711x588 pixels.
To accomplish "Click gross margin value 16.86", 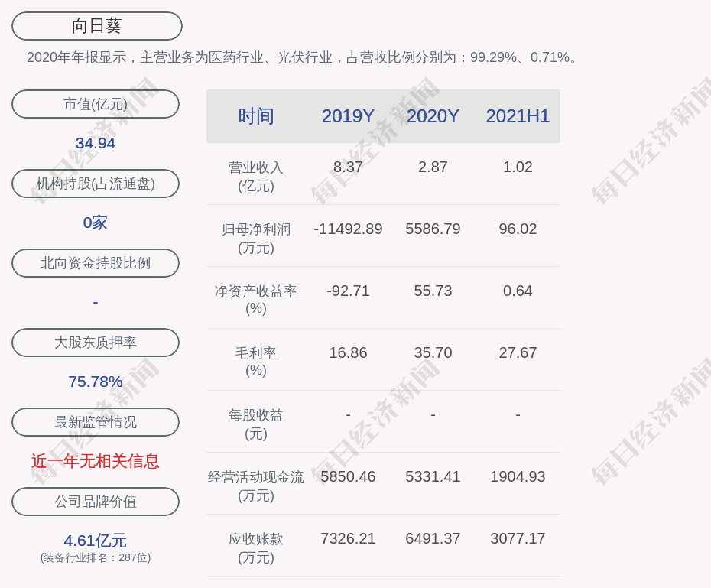I will (348, 352).
